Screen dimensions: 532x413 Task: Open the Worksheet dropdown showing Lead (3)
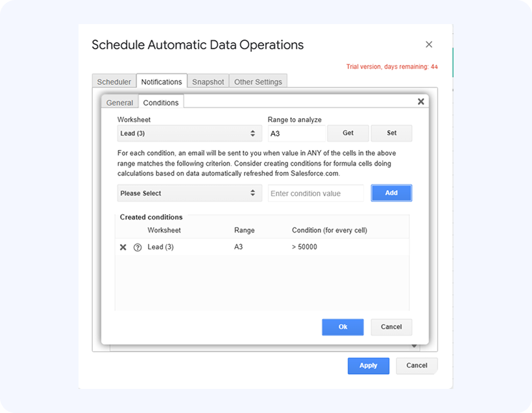(x=189, y=133)
